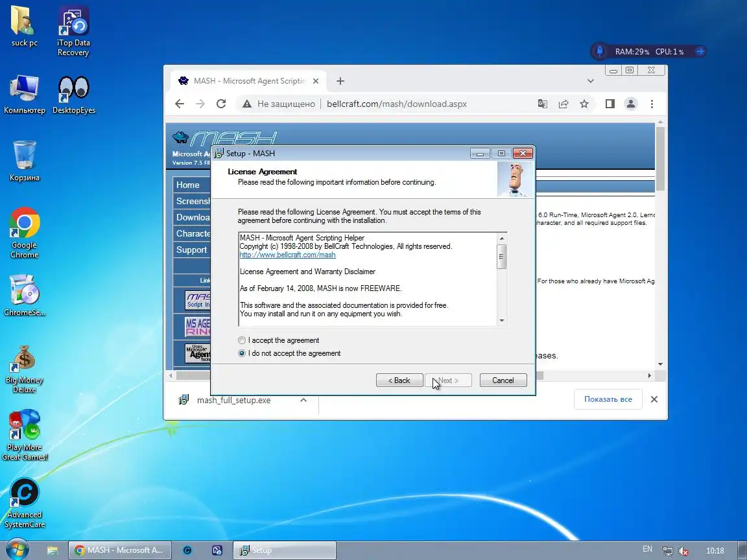747x560 pixels.
Task: Open Download on the MASH website menu
Action: tap(191, 217)
